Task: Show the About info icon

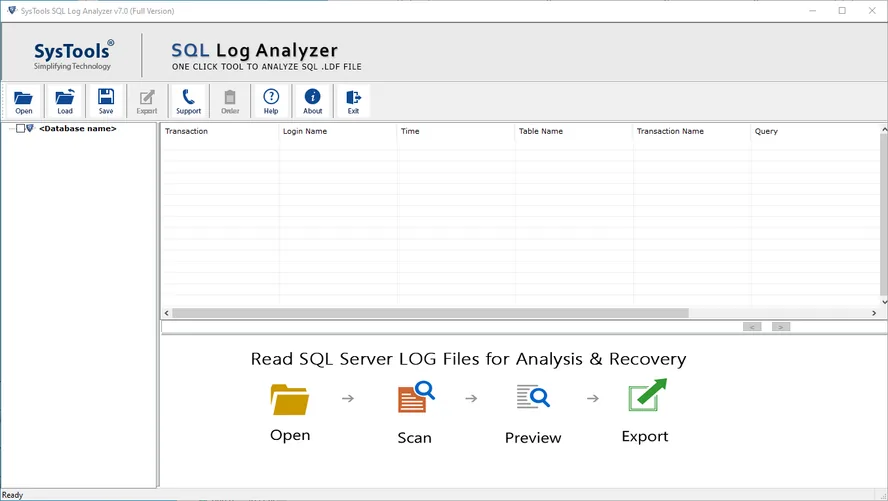Action: (313, 101)
